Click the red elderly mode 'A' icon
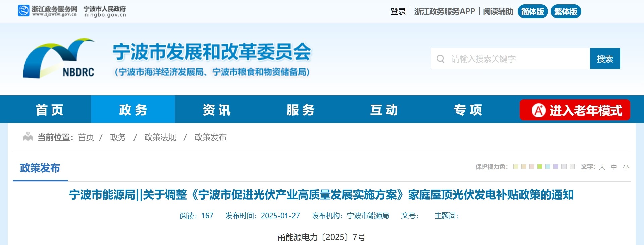The width and height of the screenshot is (644, 245). [x=538, y=110]
